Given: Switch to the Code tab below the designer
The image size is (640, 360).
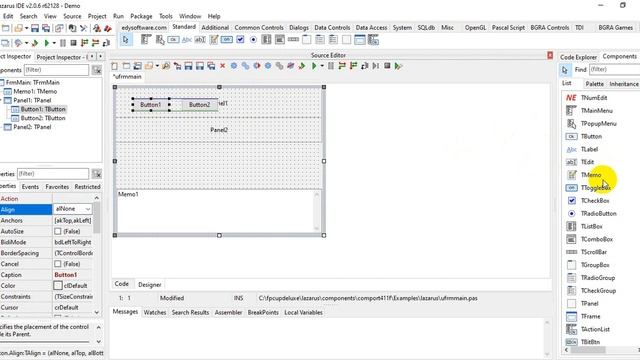Looking at the screenshot, I should pyautogui.click(x=121, y=284).
